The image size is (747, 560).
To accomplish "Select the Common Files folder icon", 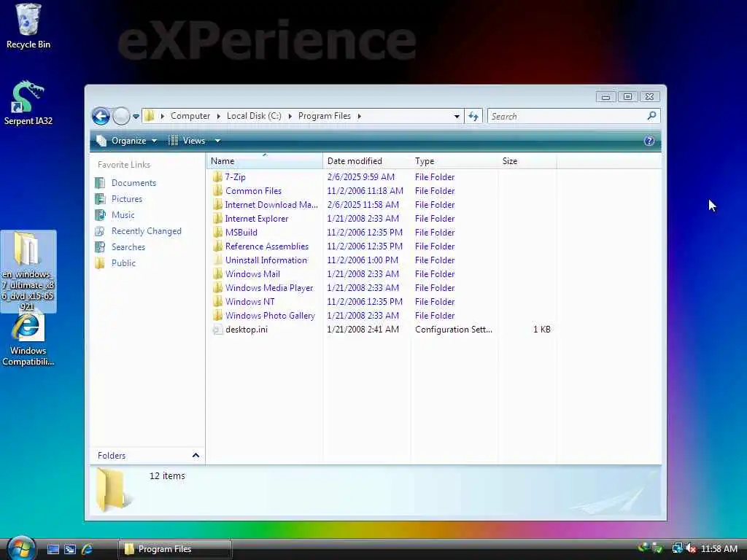I will (217, 191).
